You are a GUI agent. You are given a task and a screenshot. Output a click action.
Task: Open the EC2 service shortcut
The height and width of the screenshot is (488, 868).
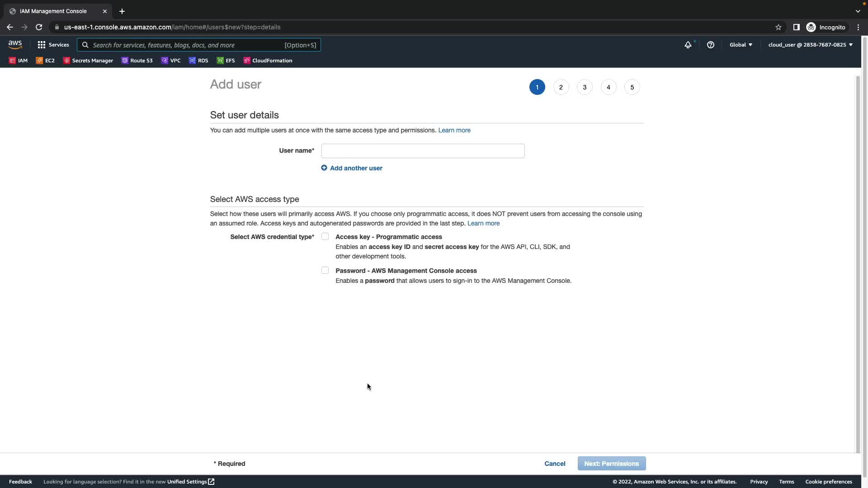pos(45,61)
